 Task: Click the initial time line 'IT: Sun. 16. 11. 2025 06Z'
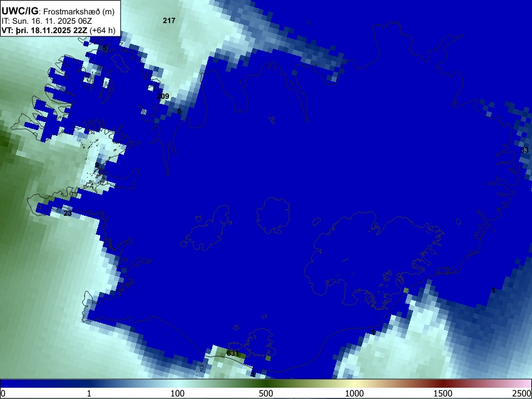[46, 21]
